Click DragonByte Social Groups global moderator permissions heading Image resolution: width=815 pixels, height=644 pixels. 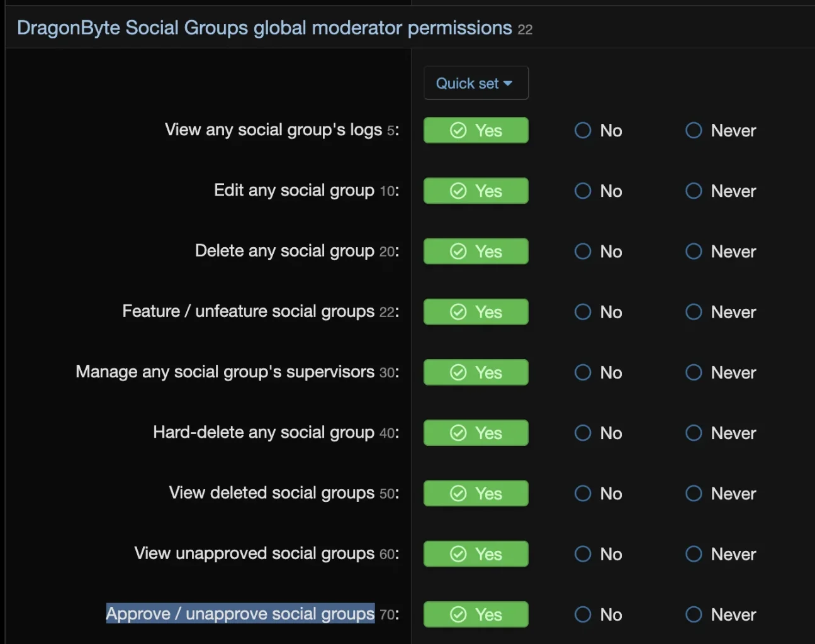(264, 28)
